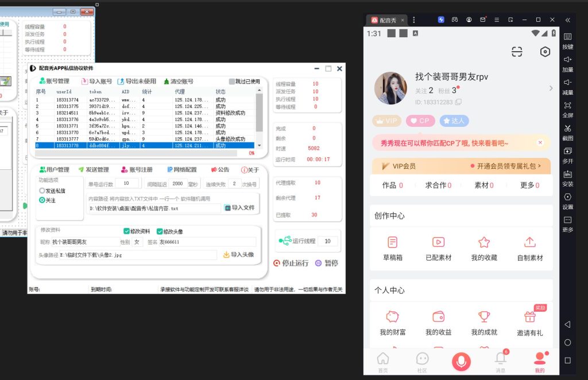Click the 运行线程 number input field
This screenshot has height=380, width=588.
tap(327, 241)
